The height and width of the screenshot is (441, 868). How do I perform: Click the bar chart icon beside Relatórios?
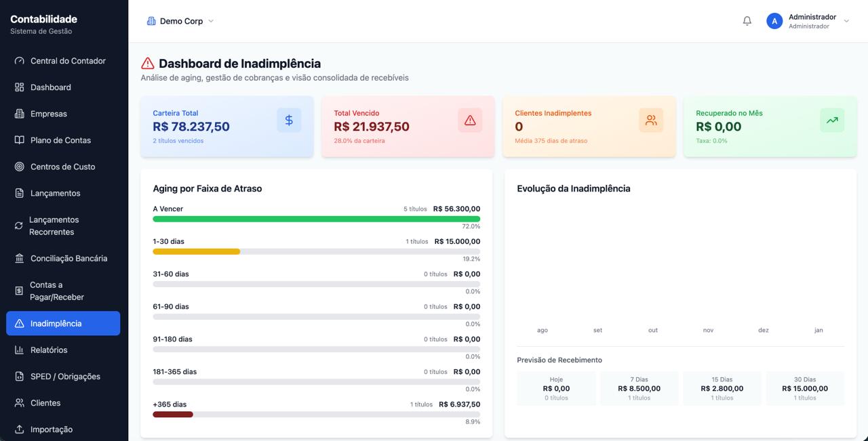tap(19, 350)
